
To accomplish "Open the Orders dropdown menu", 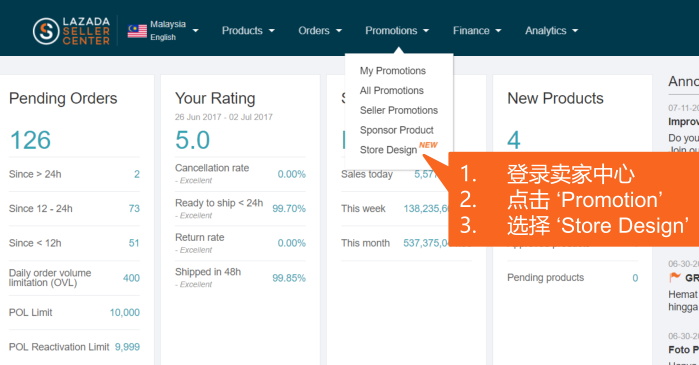I will click(320, 31).
